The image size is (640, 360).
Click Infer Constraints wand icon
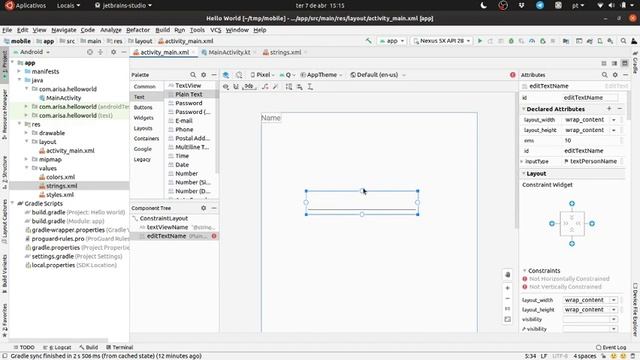[276, 87]
